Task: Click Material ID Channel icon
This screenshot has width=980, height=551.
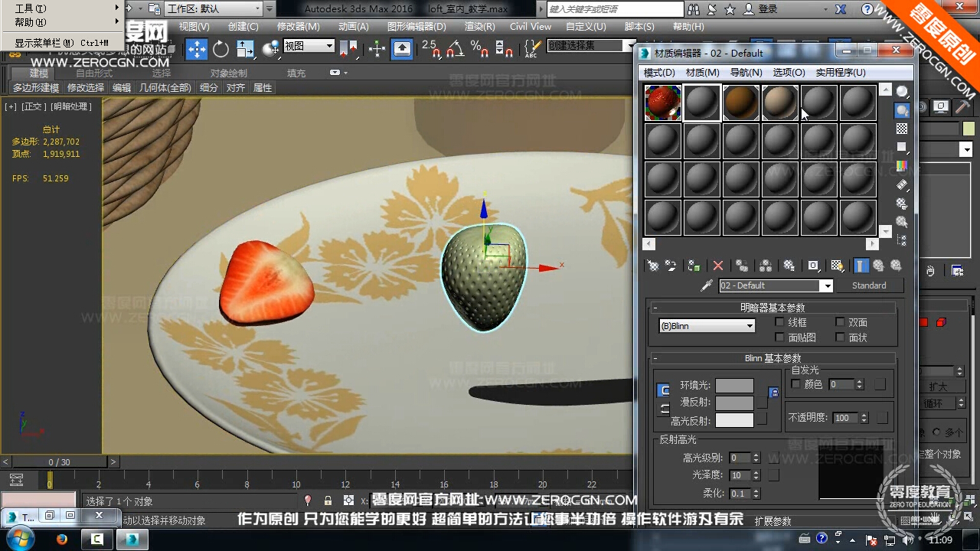Action: [x=814, y=266]
